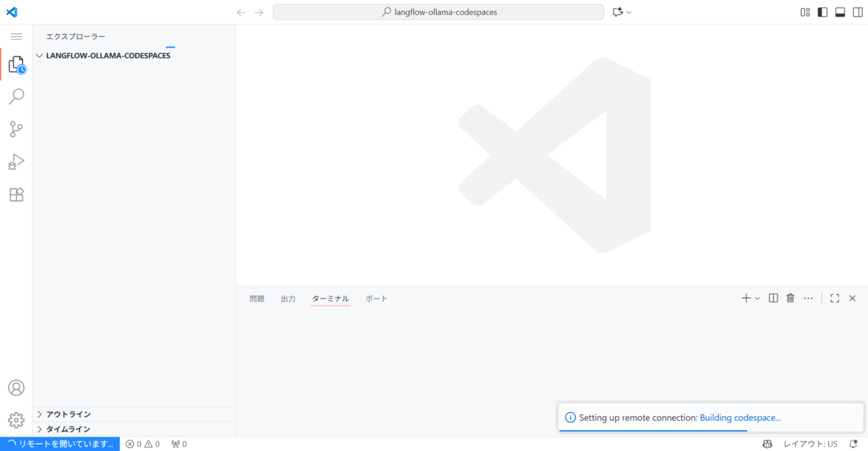Switch to the ポート tab
Screen dimensions: 868x451
click(x=376, y=298)
